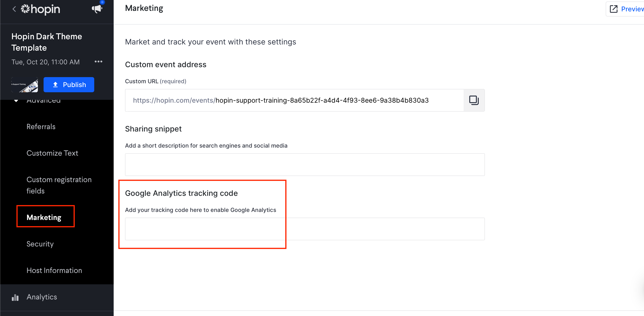Click the Sharing snippet heading

[153, 129]
